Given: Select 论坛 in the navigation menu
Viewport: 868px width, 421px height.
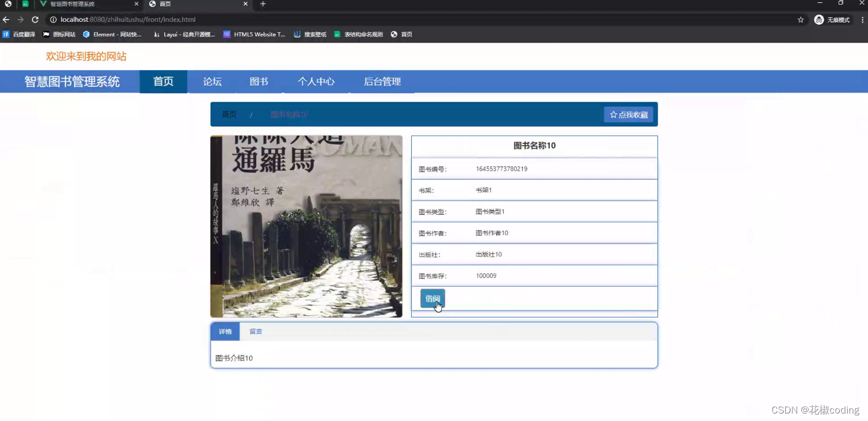Looking at the screenshot, I should (x=212, y=82).
